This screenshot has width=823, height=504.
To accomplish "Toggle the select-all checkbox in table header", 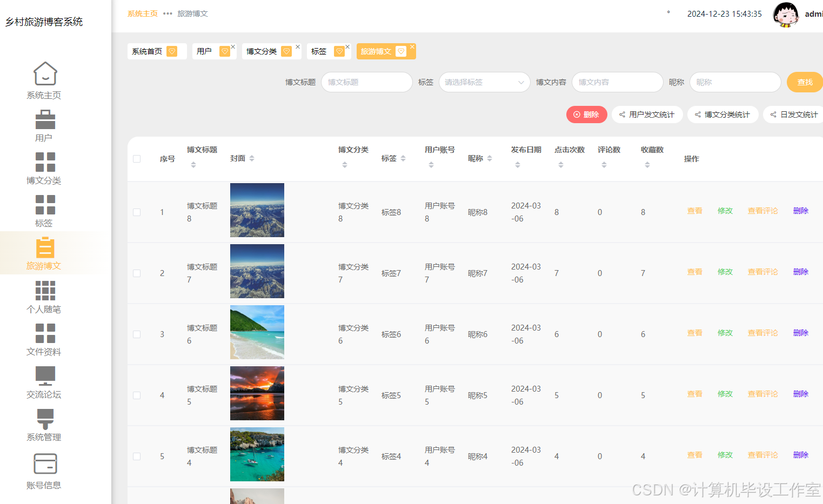I will tap(137, 159).
